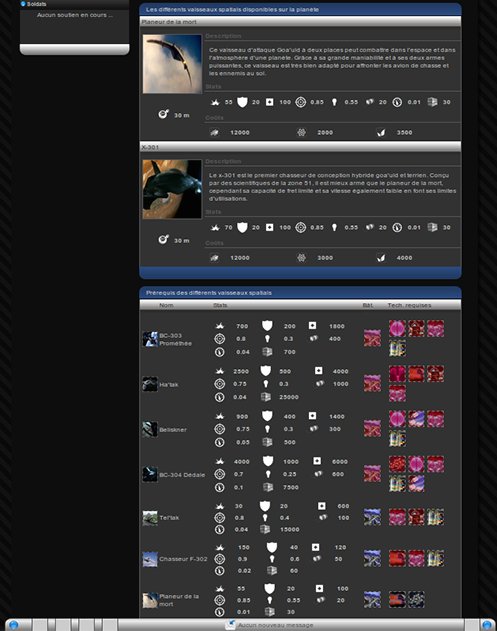Click the blue orb at bottom-left bar

[x=13, y=625]
